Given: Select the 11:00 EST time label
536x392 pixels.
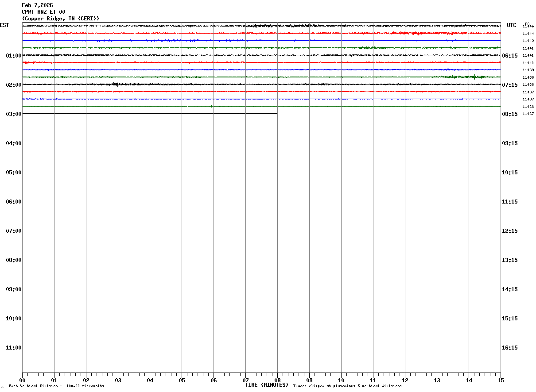Looking at the screenshot, I should (14, 348).
